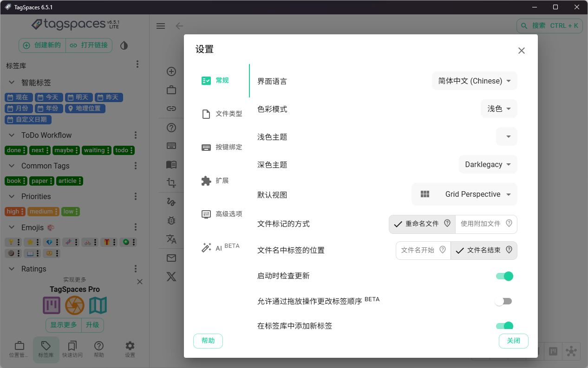
Task: Disable the 启动时检查更新 toggle
Action: tap(504, 276)
